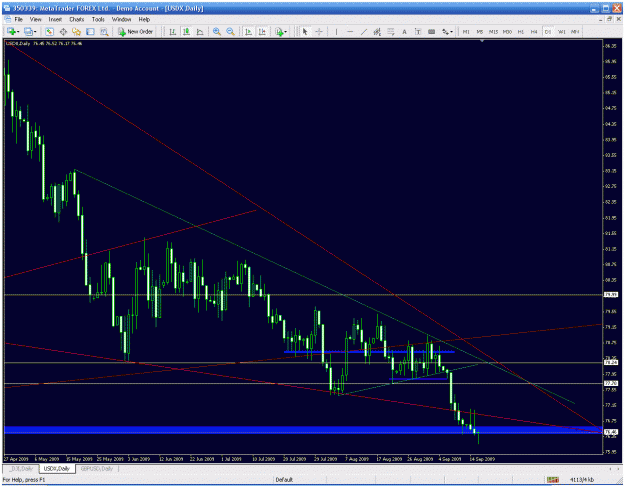Select the text 'A' drawing tool
625x486 pixels.
coord(404,31)
